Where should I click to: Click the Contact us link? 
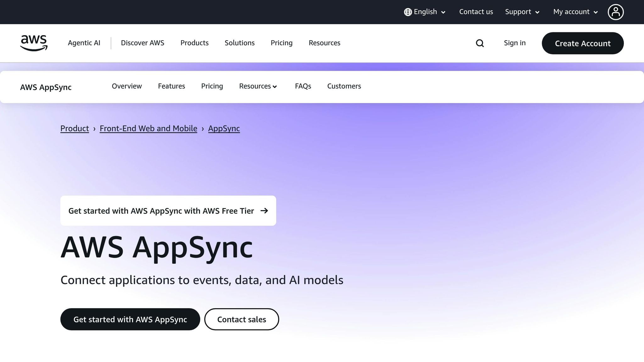pos(476,12)
